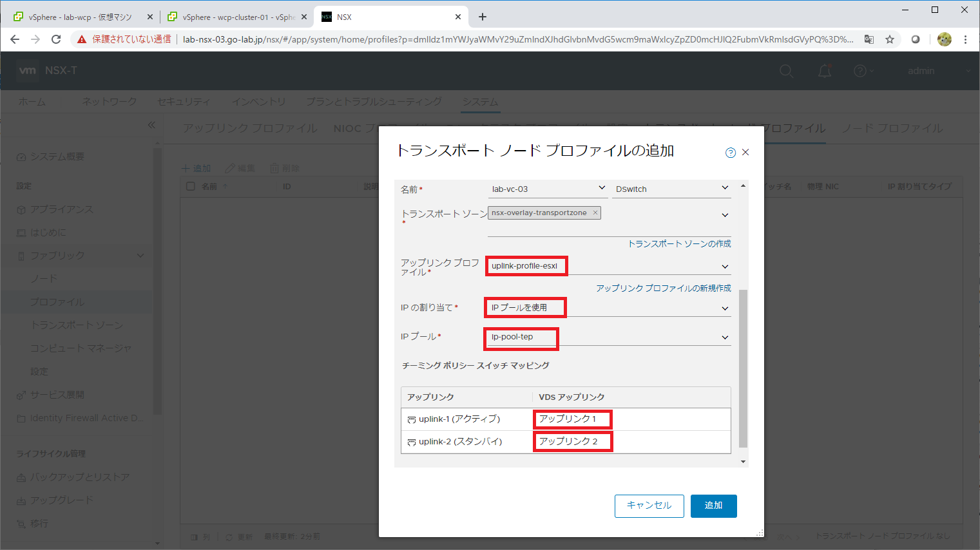Click the not-secure warning icon
Screen dimensions: 980x550
pos(82,39)
